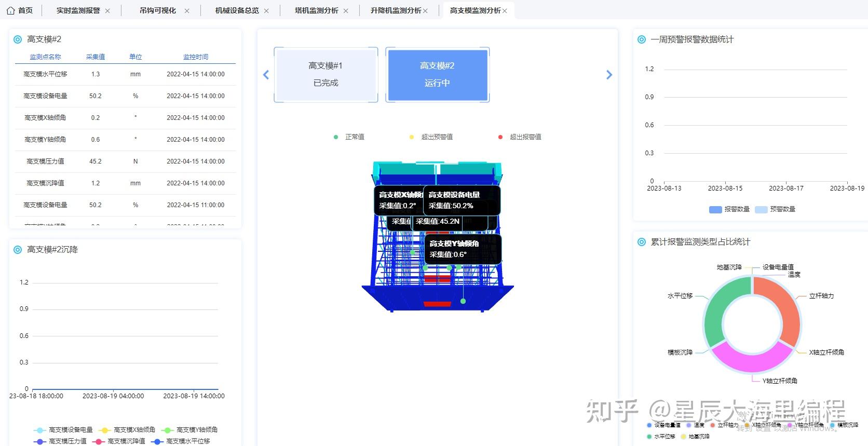Screen dimensions: 868x446
Task: Toggle the 预警数量 legend in weekly chart
Action: (775, 209)
